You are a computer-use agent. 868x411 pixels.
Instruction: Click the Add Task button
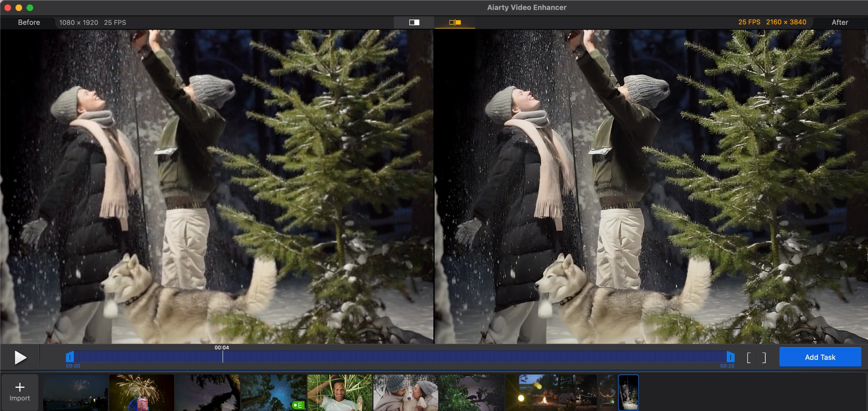[820, 357]
